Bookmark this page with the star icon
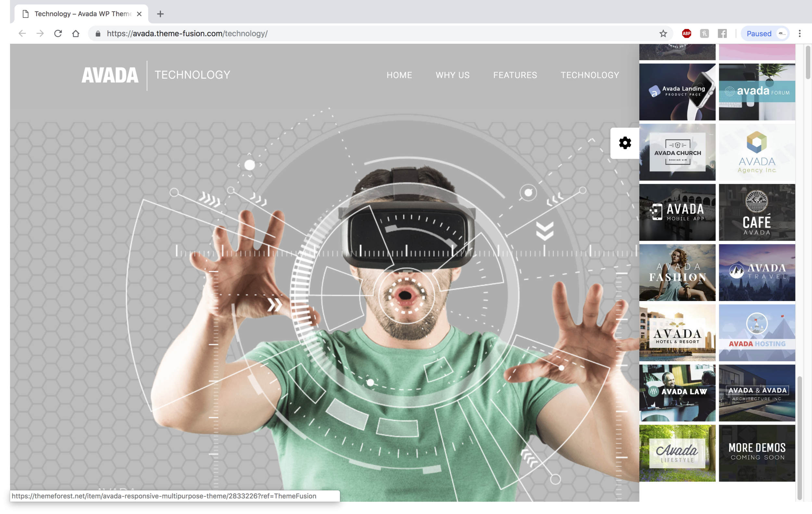This screenshot has height=514, width=812. coord(663,33)
